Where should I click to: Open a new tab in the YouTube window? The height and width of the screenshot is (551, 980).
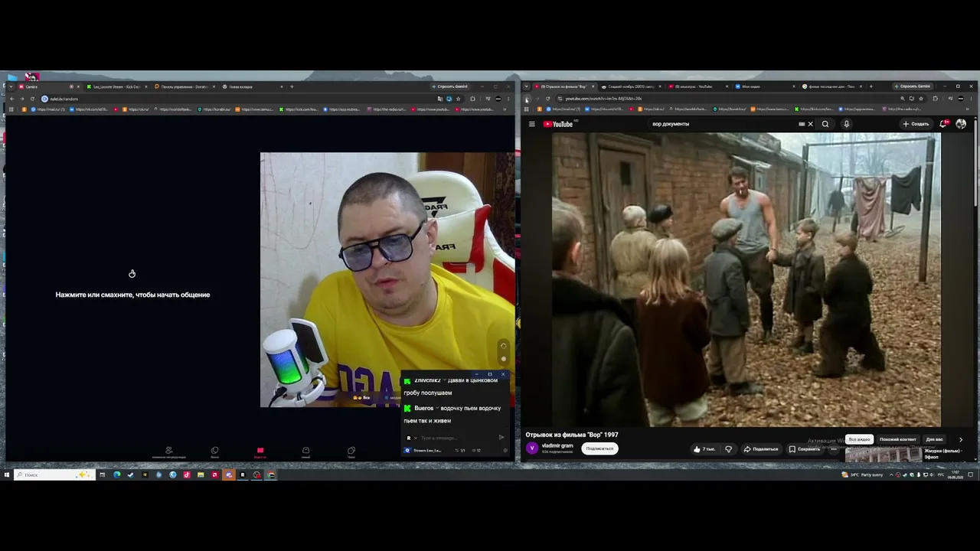(x=871, y=86)
